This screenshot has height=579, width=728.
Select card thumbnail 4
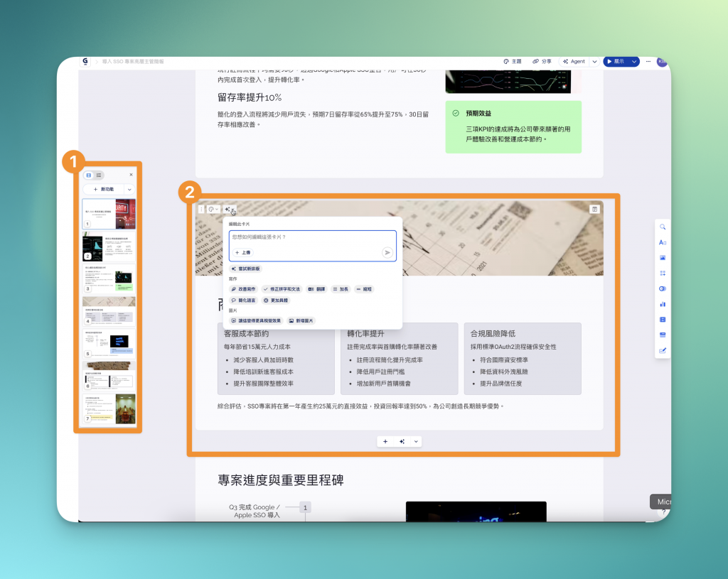pyautogui.click(x=109, y=311)
